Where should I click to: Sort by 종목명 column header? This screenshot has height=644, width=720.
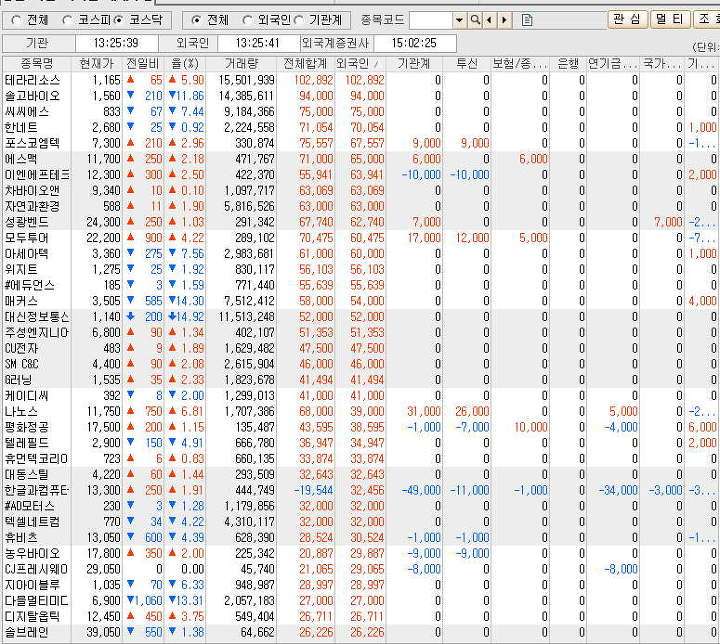click(37, 63)
